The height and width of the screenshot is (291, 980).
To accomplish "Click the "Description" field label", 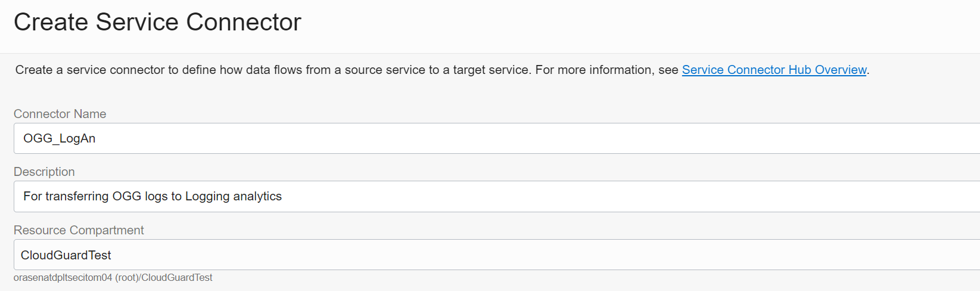I will tap(44, 172).
